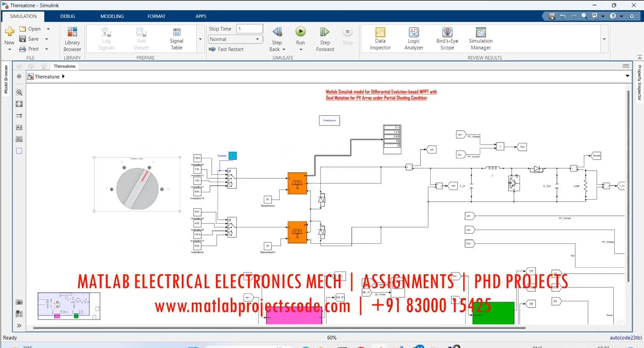Collapse the toolstrip with the circle arrow
Screen dimensions: 644x348
click(632, 16)
